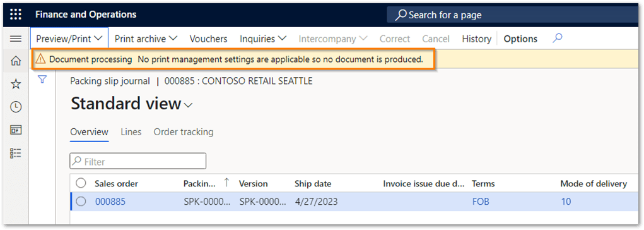
Task: Select the row for order 000885
Action: (x=81, y=202)
